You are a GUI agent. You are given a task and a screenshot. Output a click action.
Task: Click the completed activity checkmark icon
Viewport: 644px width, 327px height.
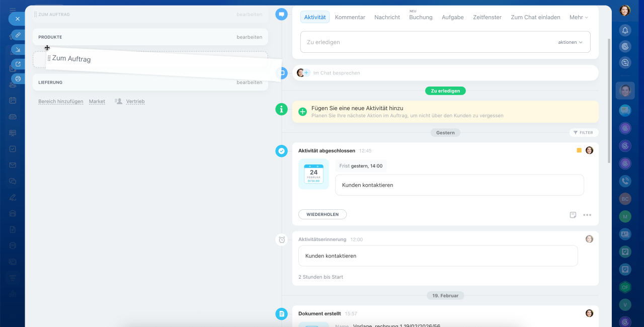(282, 150)
